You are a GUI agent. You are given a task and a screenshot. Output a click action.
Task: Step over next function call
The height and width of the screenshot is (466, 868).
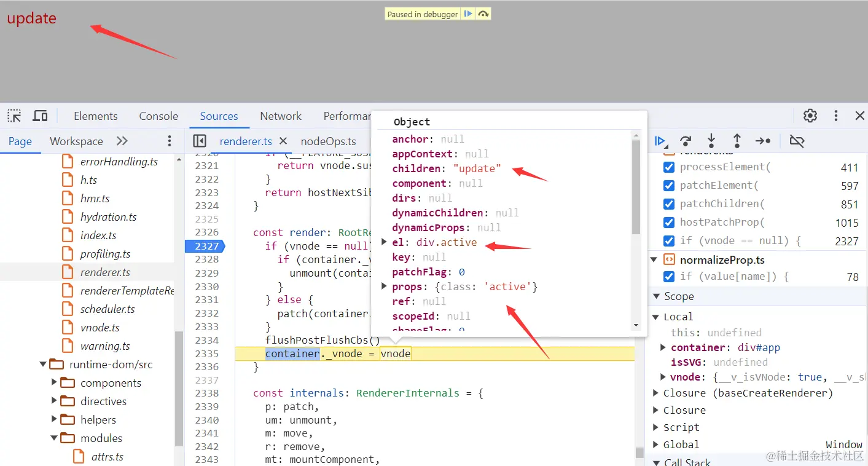[686, 141]
